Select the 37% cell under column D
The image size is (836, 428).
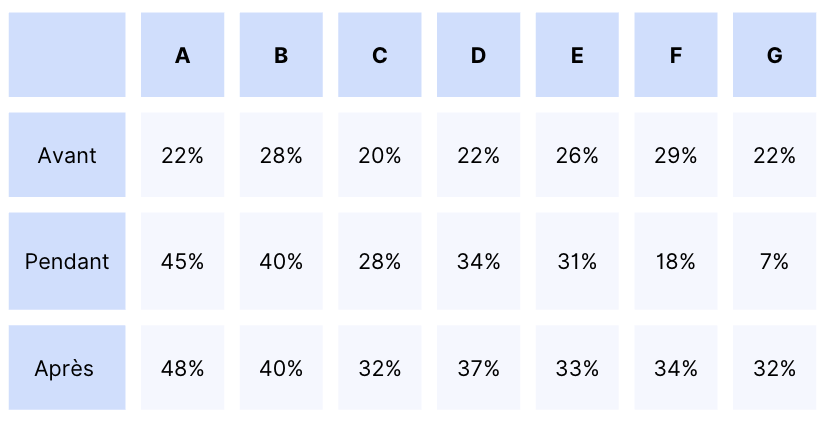point(478,367)
